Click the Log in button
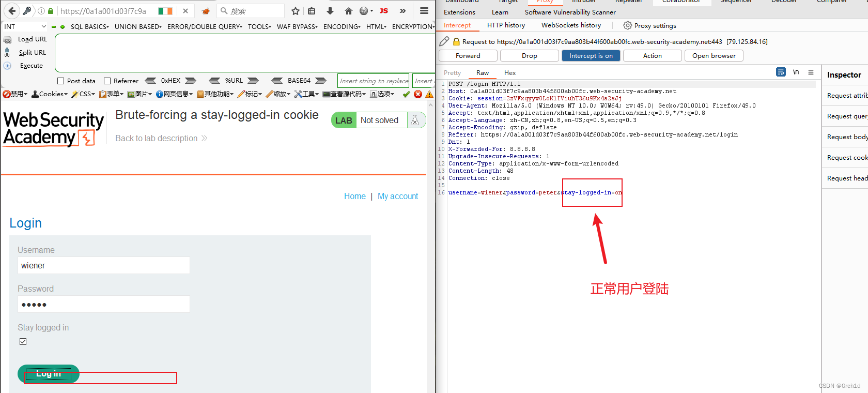This screenshot has width=868, height=393. (49, 374)
